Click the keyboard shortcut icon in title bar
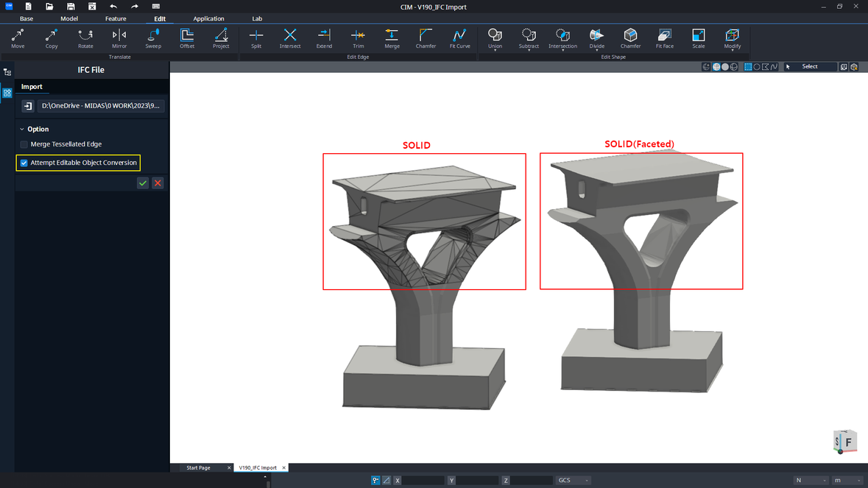Image resolution: width=868 pixels, height=488 pixels. click(x=156, y=7)
